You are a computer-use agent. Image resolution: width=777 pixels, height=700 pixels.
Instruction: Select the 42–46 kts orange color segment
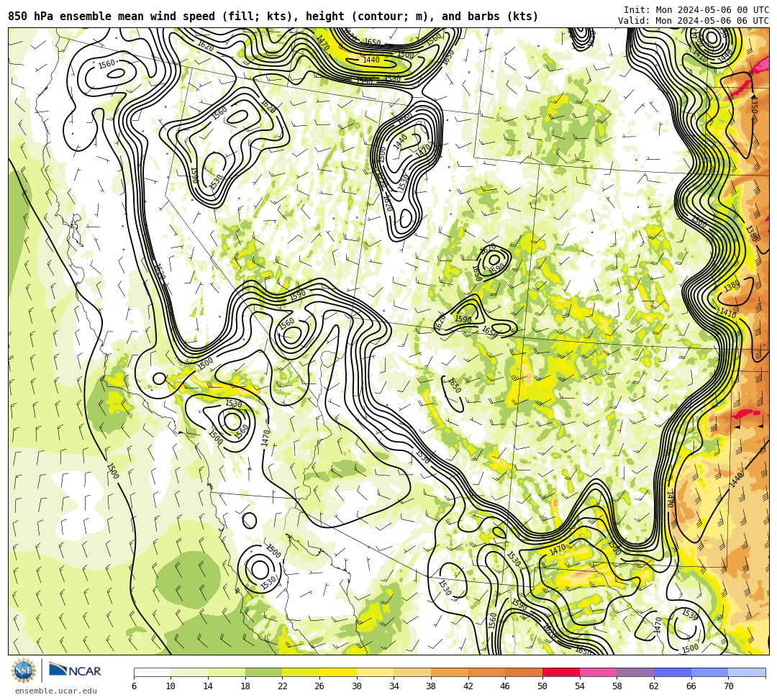(486, 672)
